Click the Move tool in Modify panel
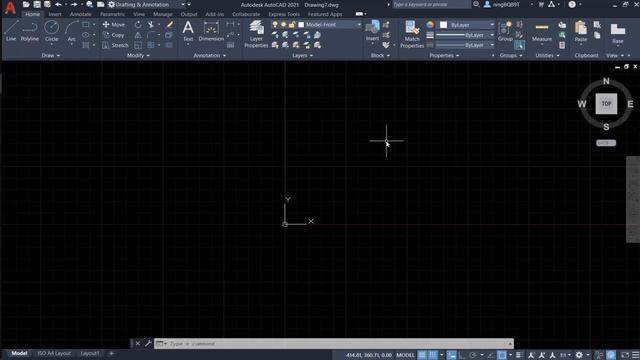This screenshot has width=640, height=360. (x=114, y=24)
